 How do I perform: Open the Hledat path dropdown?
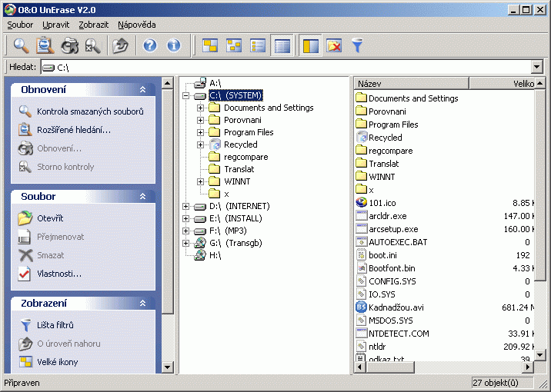pyautogui.click(x=536, y=68)
